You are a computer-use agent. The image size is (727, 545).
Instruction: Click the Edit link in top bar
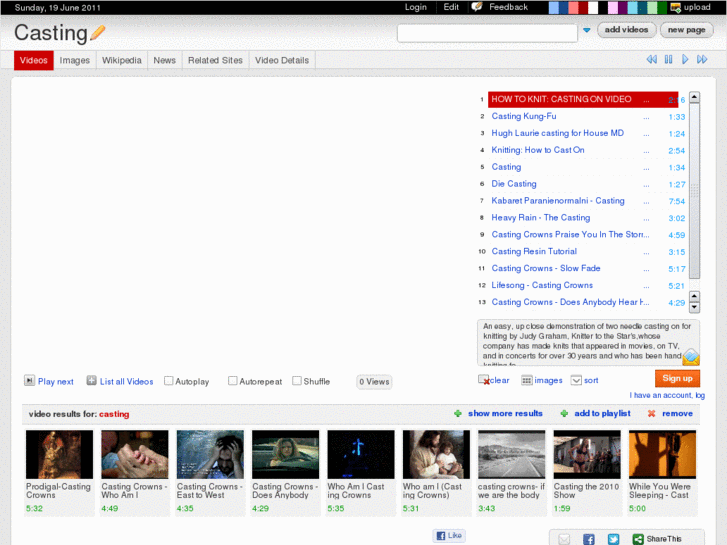(x=451, y=7)
